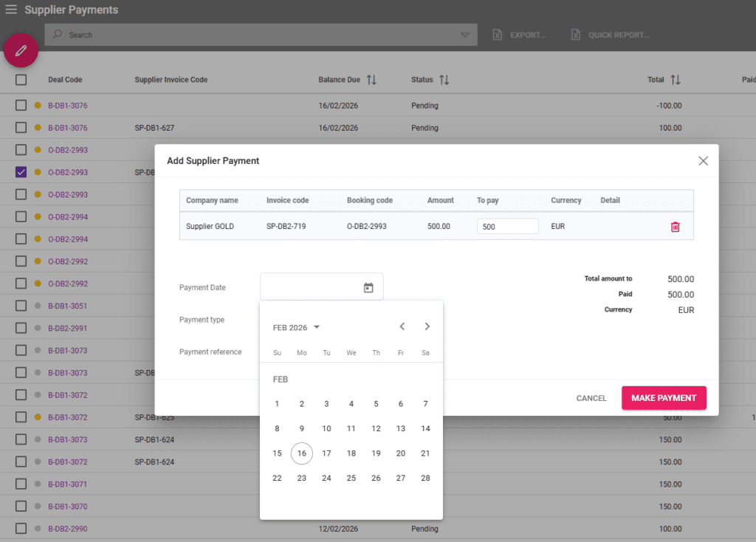Open the calendar icon next to Payment Date
The width and height of the screenshot is (756, 542).
pyautogui.click(x=368, y=287)
